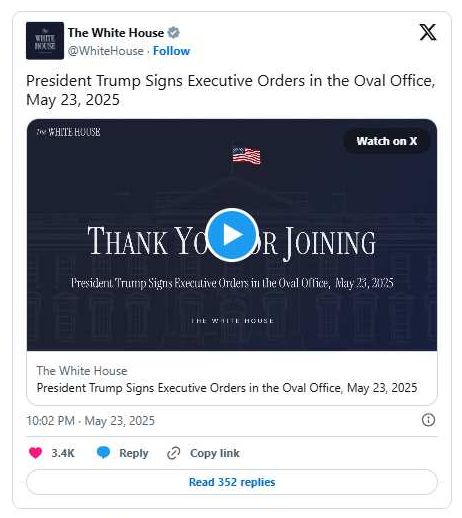Click Watch on X button
The height and width of the screenshot is (518, 462).
(387, 141)
